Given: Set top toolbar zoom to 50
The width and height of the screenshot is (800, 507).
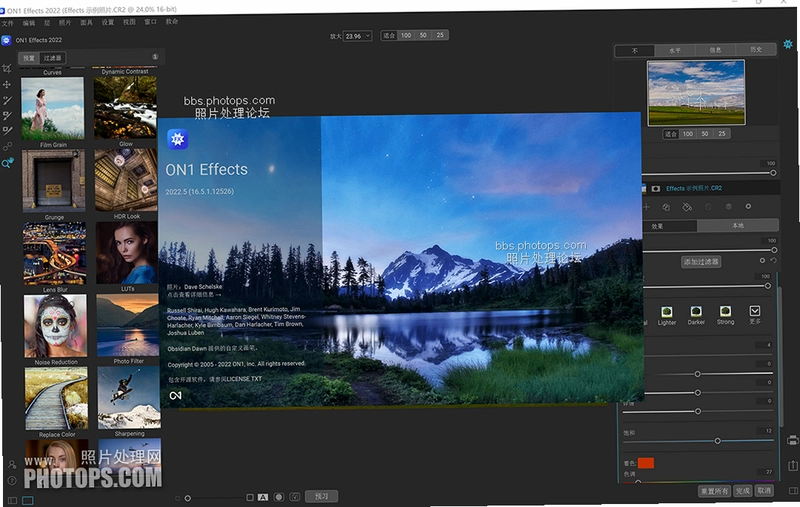Looking at the screenshot, I should [x=423, y=35].
